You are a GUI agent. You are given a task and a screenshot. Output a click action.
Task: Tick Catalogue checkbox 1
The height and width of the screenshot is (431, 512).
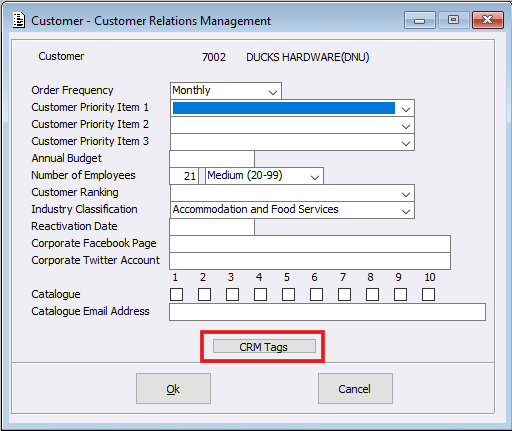coord(176,294)
